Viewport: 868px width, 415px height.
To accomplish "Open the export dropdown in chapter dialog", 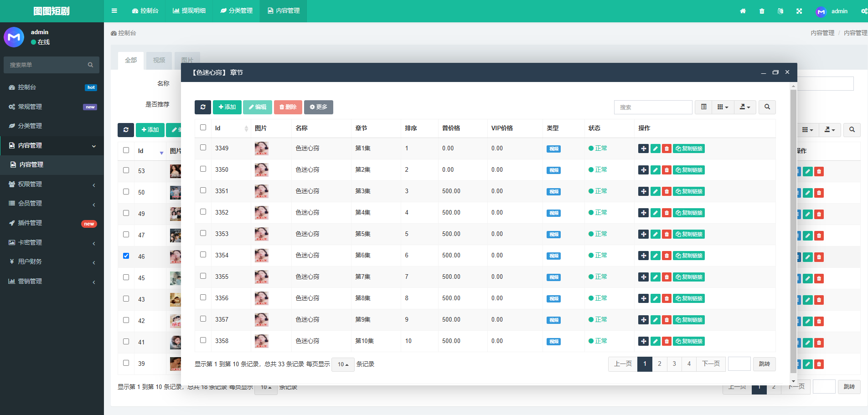I will [x=744, y=107].
